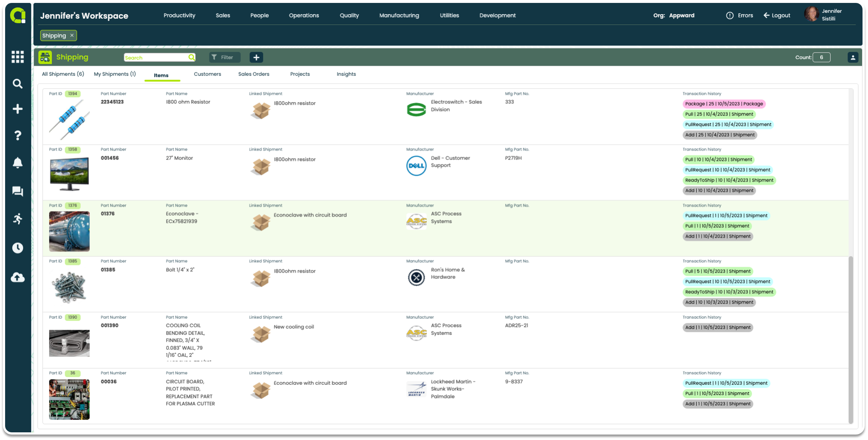This screenshot has height=440, width=868.
Task: Click the Ron's Home & Hardware logo
Action: [416, 277]
